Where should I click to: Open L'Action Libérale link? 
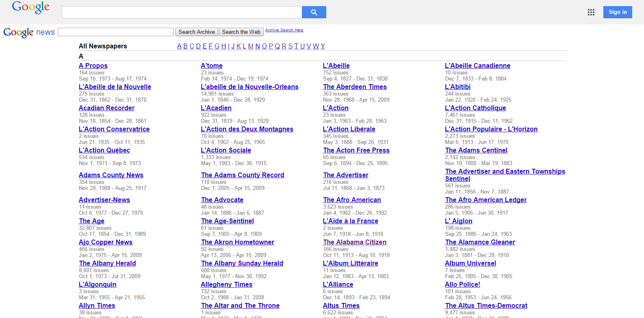coord(349,129)
